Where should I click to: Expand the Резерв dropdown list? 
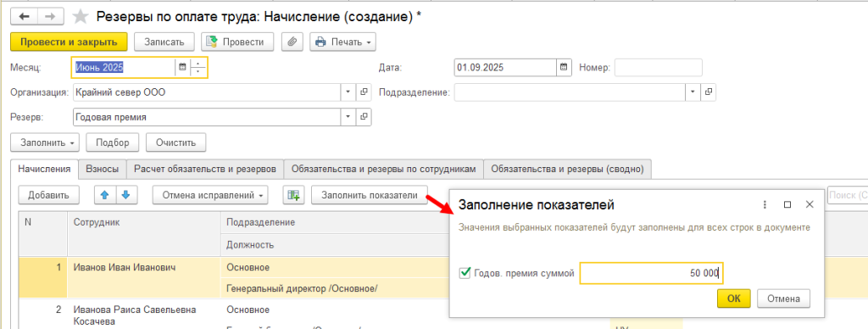(348, 117)
